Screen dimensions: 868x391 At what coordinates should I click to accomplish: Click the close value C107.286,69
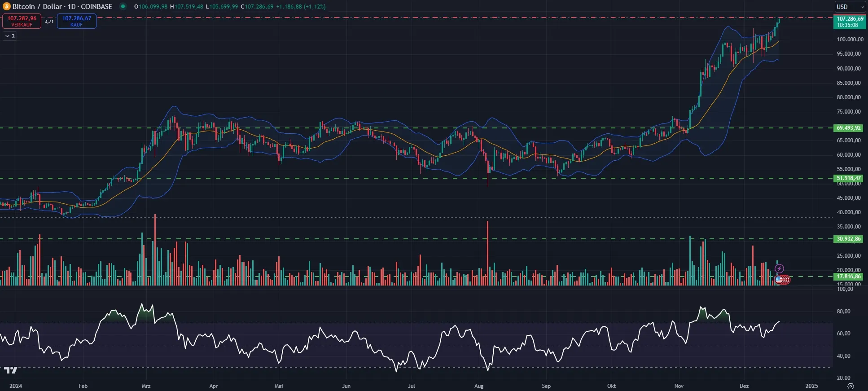pyautogui.click(x=257, y=7)
